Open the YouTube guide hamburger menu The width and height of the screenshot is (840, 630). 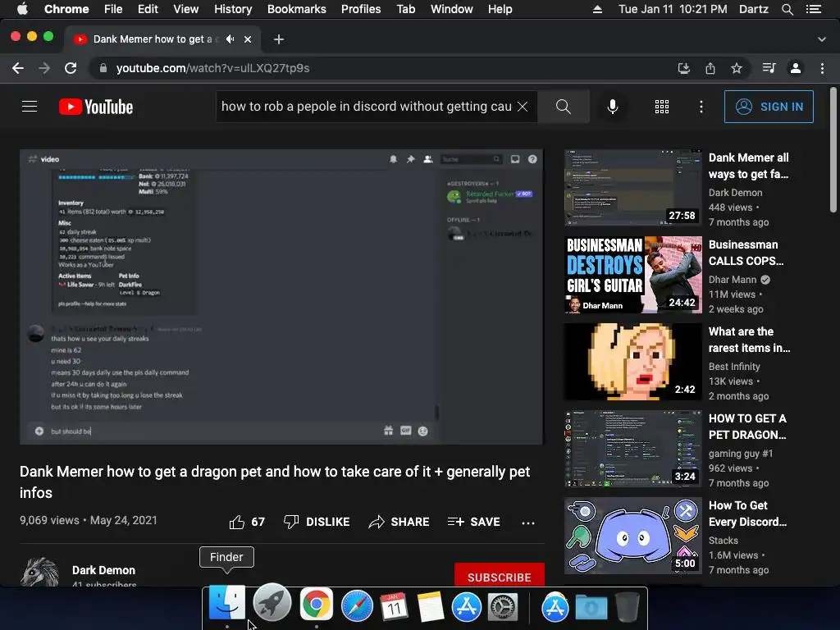pos(30,107)
